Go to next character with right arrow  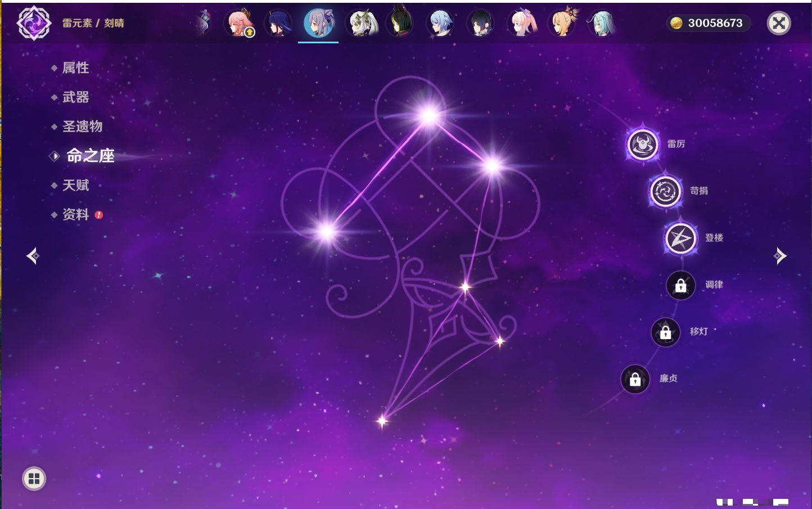pos(780,256)
